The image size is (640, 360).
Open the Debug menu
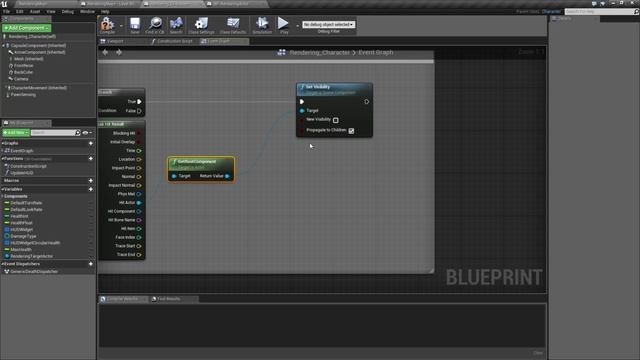[67, 11]
